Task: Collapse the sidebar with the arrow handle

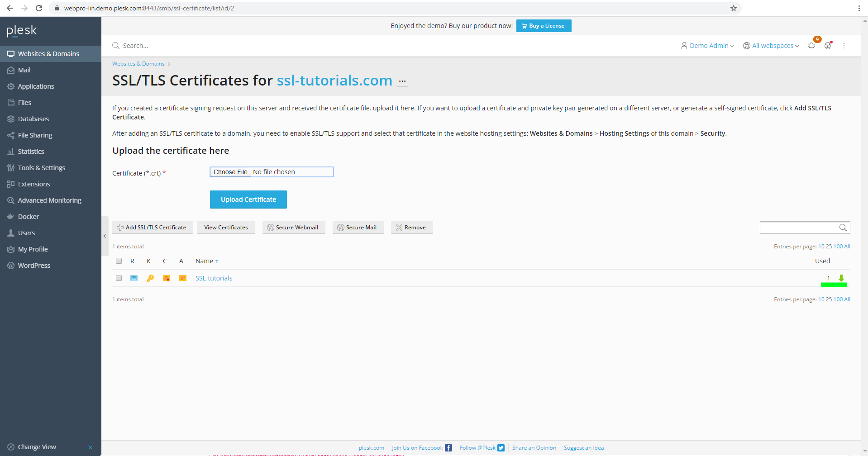Action: (x=105, y=236)
